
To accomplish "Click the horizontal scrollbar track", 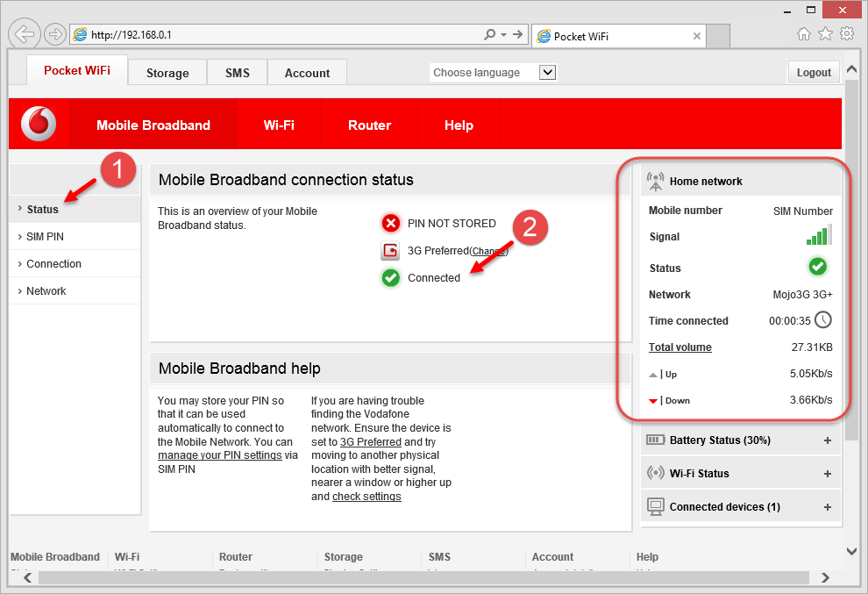I will coord(424,577).
